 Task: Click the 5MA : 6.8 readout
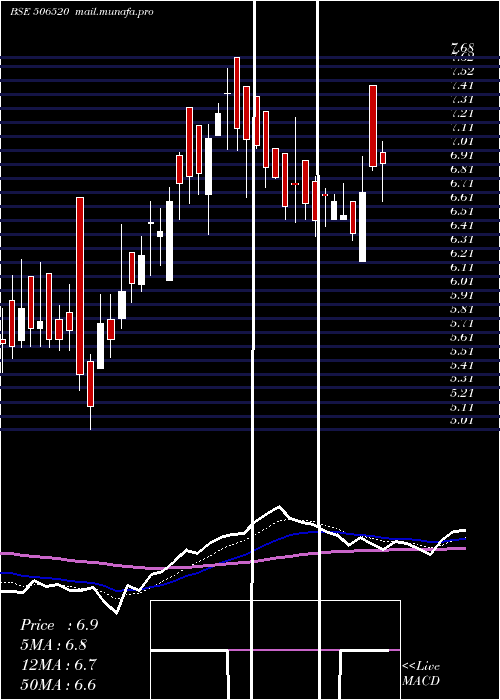54,645
